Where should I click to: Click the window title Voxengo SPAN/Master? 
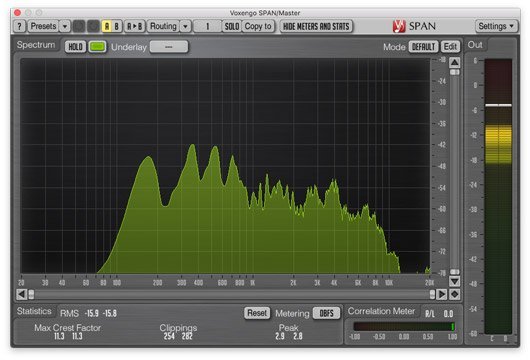(265, 13)
